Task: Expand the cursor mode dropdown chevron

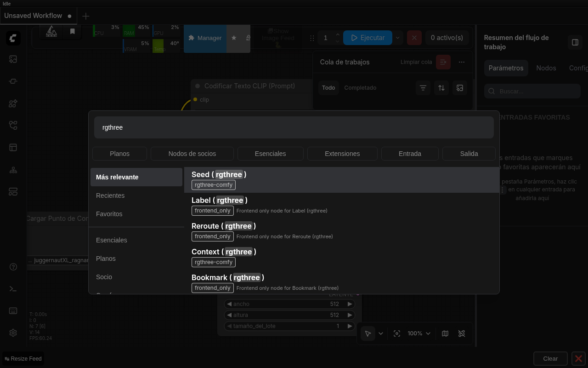Action: (381, 333)
